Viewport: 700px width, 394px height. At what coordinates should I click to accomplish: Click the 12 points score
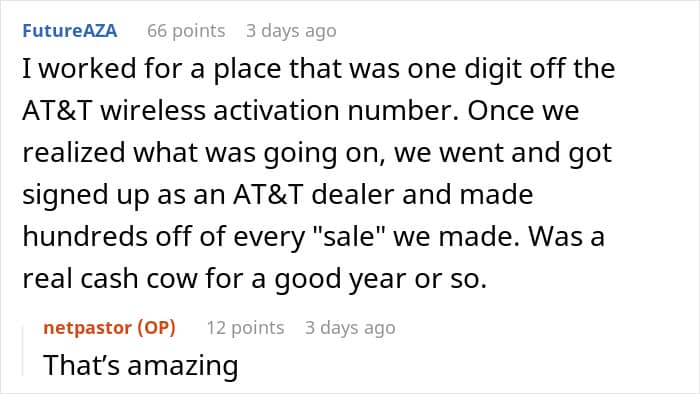tap(245, 328)
